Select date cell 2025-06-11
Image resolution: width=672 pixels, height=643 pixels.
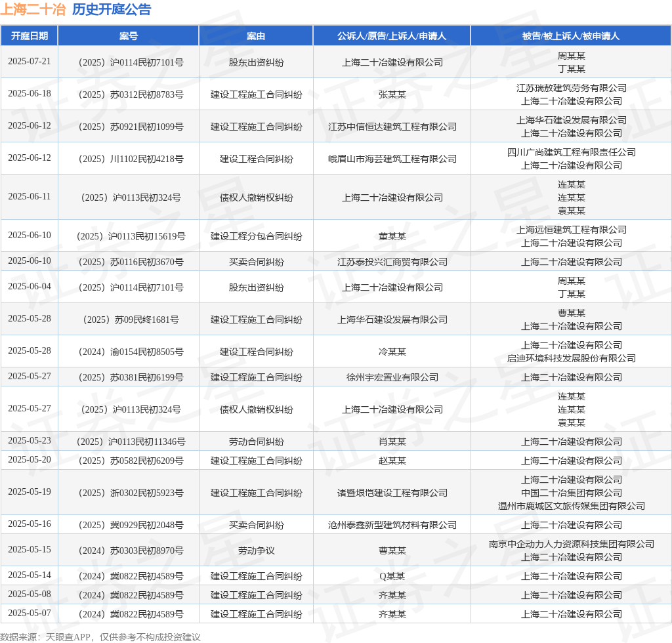(x=29, y=196)
